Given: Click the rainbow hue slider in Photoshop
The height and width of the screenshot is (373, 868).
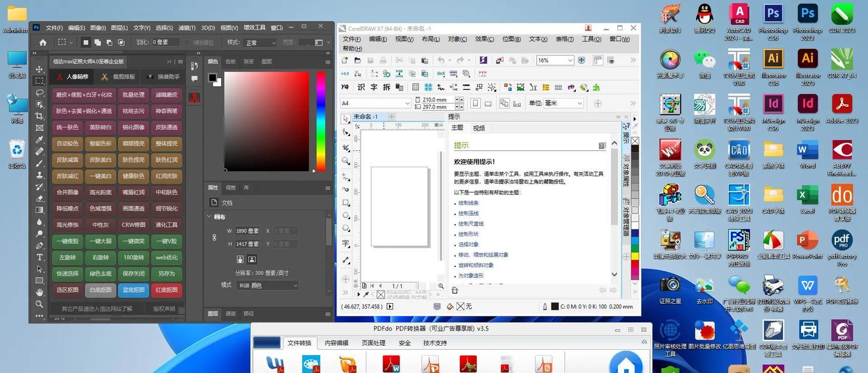Looking at the screenshot, I should [x=321, y=121].
